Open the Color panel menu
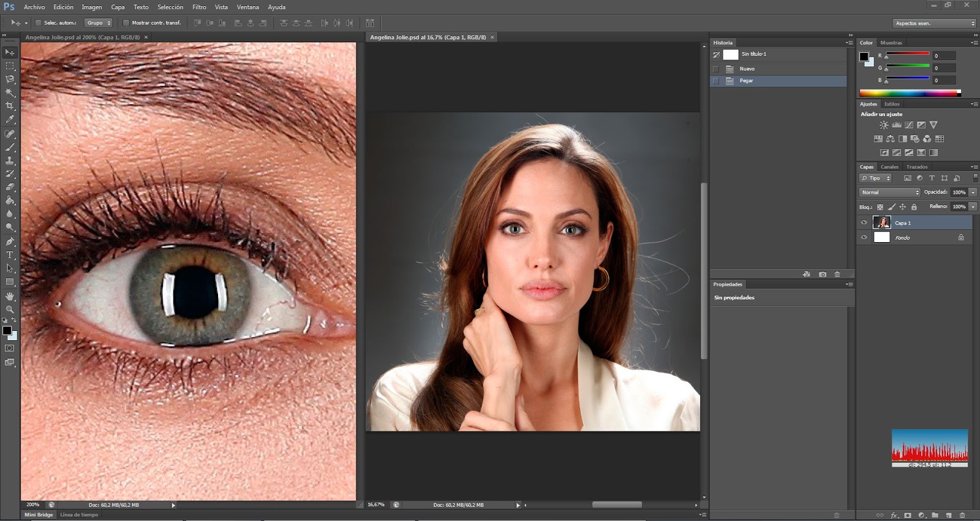 [x=974, y=43]
